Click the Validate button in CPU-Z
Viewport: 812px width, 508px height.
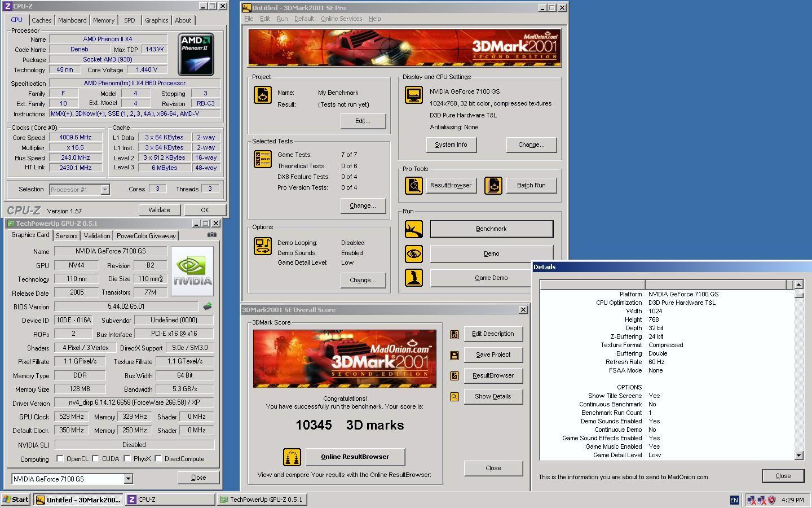(x=159, y=210)
